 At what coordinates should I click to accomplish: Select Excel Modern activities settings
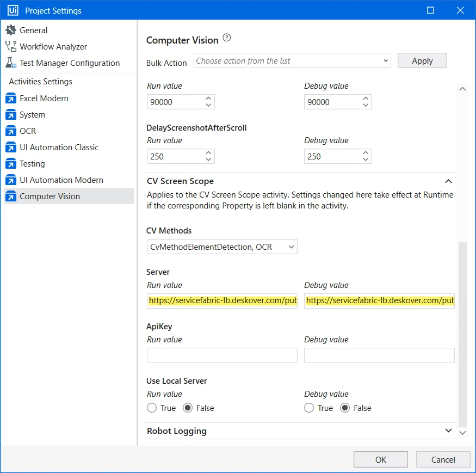(x=44, y=99)
